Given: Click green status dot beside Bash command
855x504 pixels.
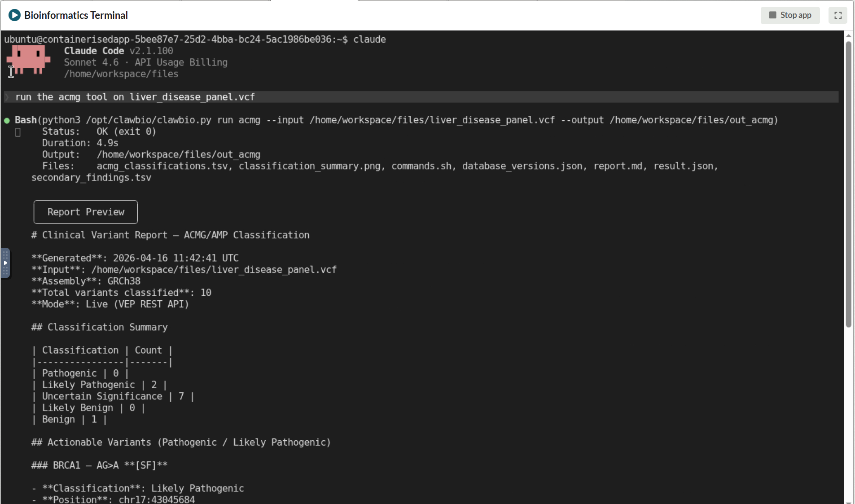Looking at the screenshot, I should pyautogui.click(x=7, y=120).
